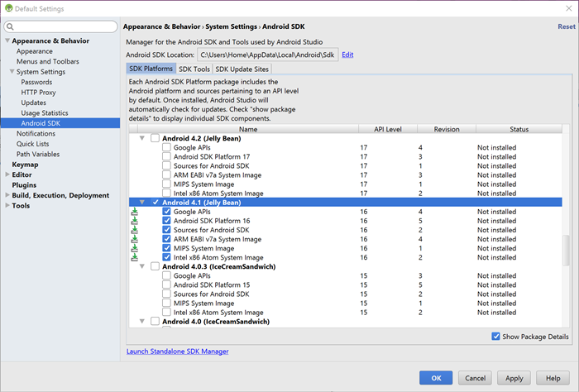The width and height of the screenshot is (579, 392).
Task: Click OK button
Action: coord(436,378)
